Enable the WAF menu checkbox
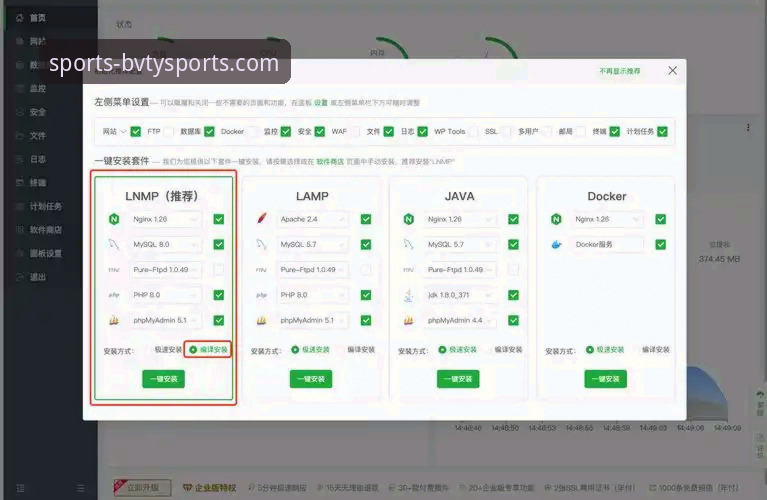Viewport: 767px width, 500px height. click(355, 132)
